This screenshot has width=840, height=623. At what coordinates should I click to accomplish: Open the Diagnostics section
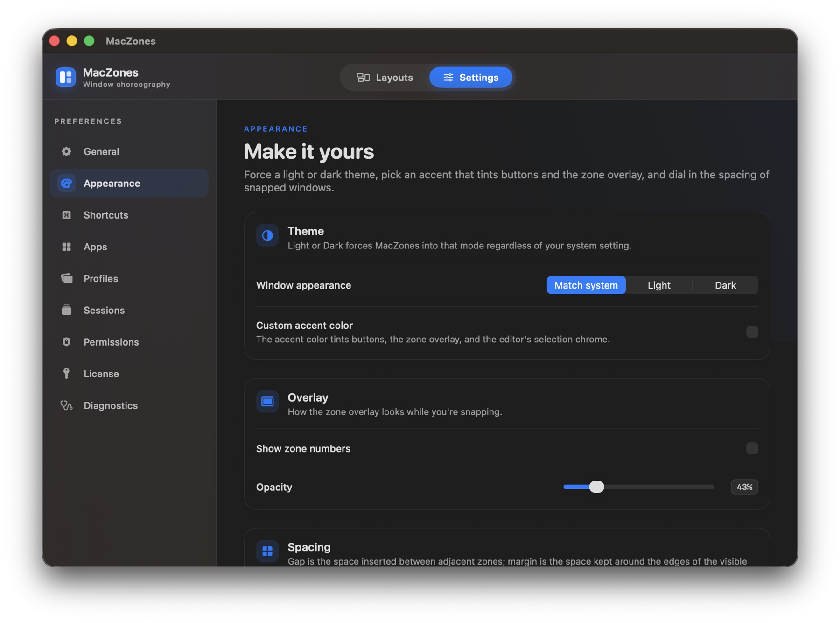coord(129,405)
